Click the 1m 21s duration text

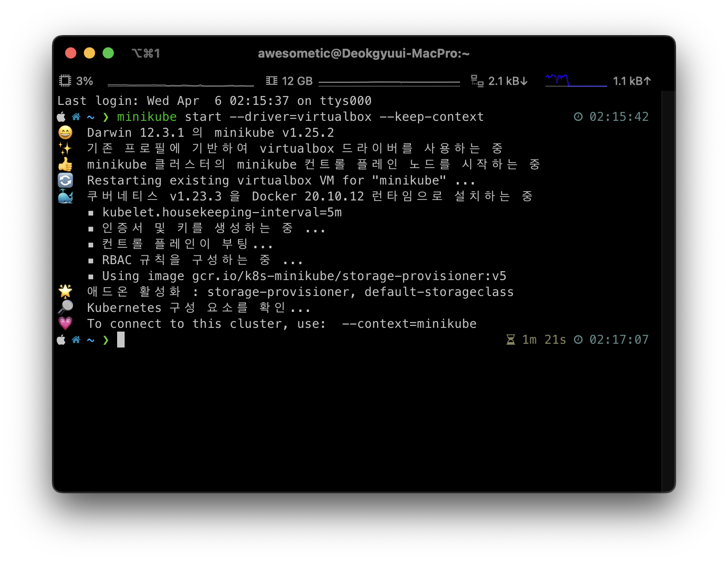coord(544,340)
